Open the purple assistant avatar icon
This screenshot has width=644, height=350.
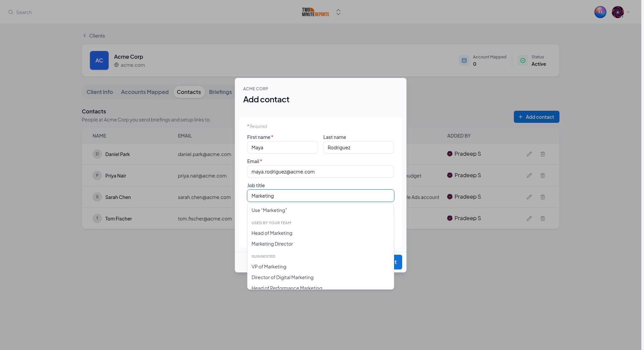click(x=600, y=12)
